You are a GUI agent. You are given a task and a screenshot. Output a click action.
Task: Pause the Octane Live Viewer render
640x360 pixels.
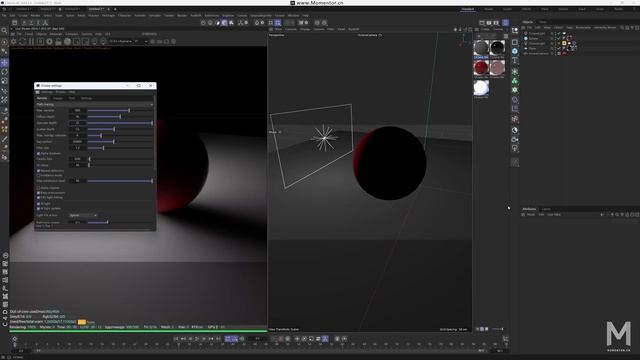coord(31,41)
